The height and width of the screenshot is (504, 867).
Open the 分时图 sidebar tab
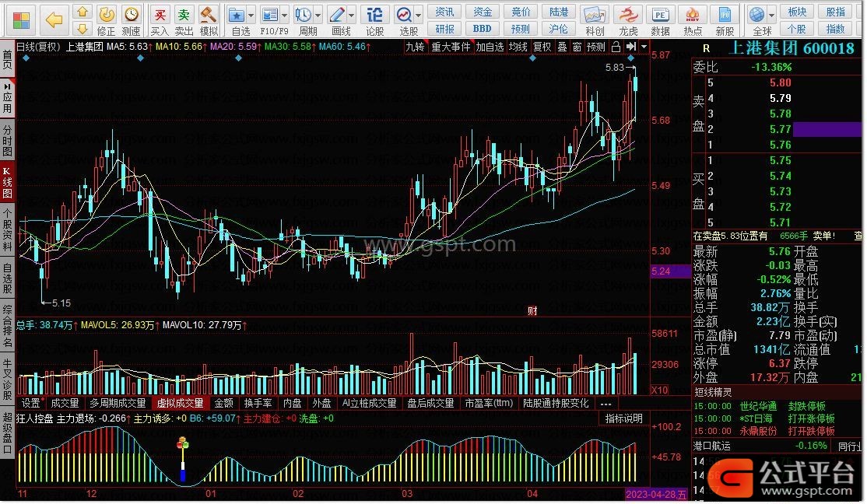tap(7, 141)
